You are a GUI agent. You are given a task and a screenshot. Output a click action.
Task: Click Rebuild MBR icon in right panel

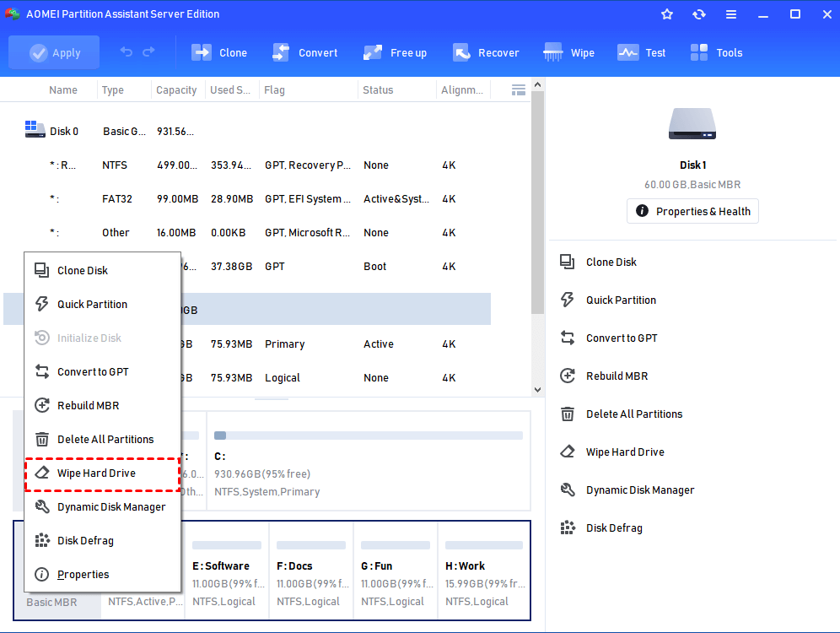[x=568, y=376]
